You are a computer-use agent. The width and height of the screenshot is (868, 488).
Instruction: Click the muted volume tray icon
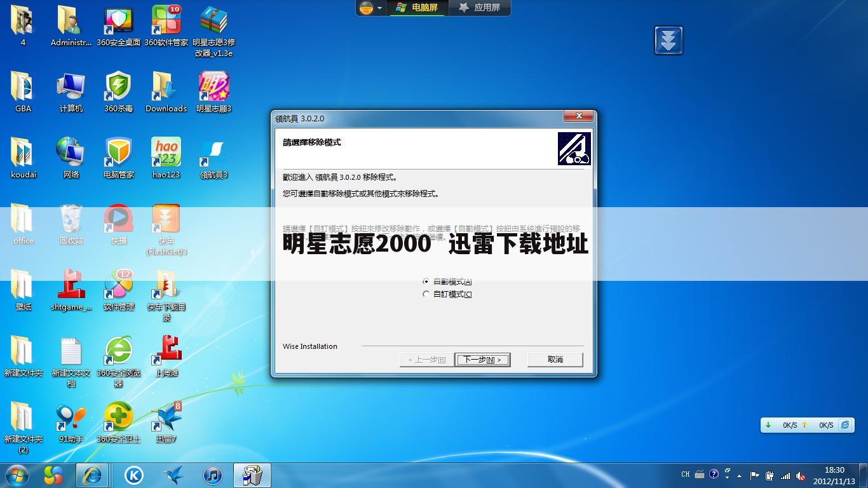click(801, 475)
